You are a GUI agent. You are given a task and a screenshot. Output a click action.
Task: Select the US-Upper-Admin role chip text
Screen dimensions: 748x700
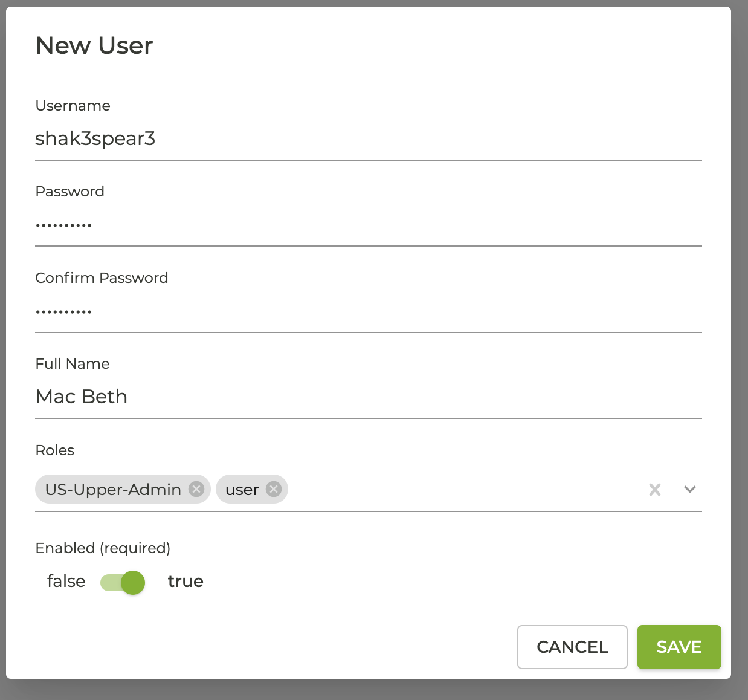pos(113,490)
